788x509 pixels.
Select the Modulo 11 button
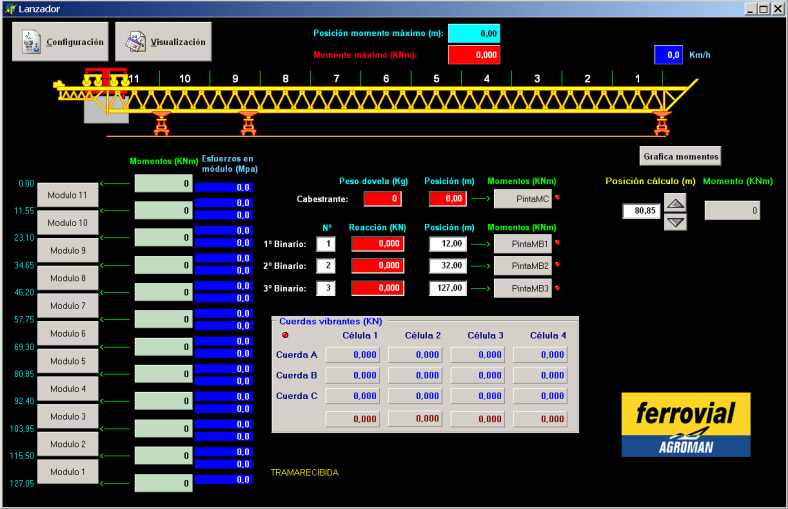click(68, 195)
